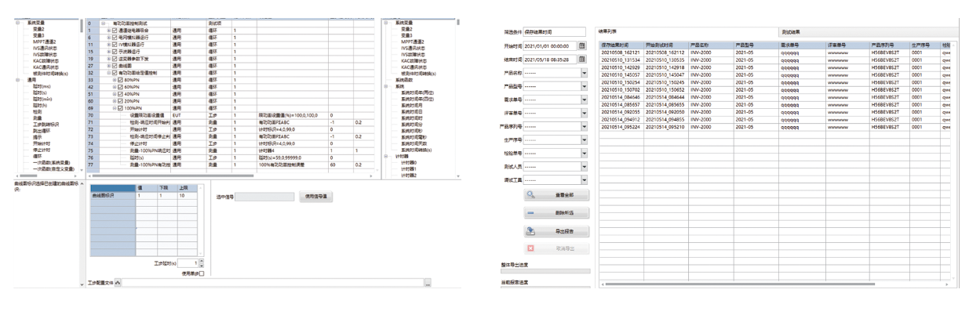Click the magnifier 查看全部 button

click(555, 194)
